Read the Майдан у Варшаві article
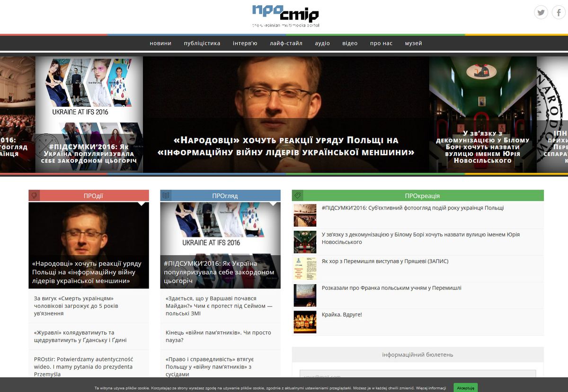Image resolution: width=568 pixels, height=392 pixels. coord(219,306)
